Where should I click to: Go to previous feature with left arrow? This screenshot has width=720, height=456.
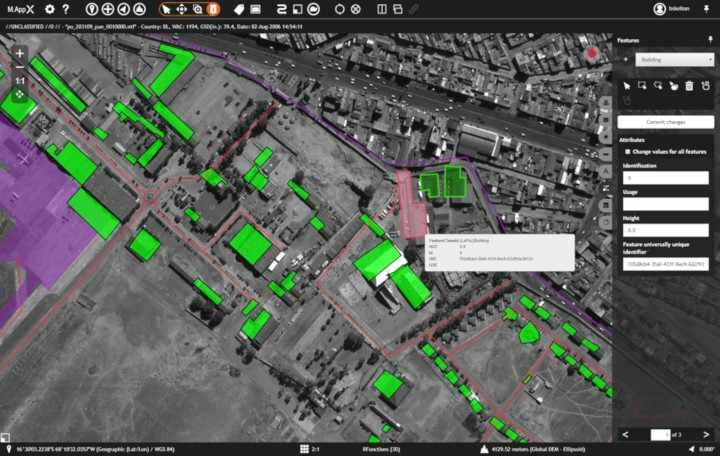click(625, 434)
